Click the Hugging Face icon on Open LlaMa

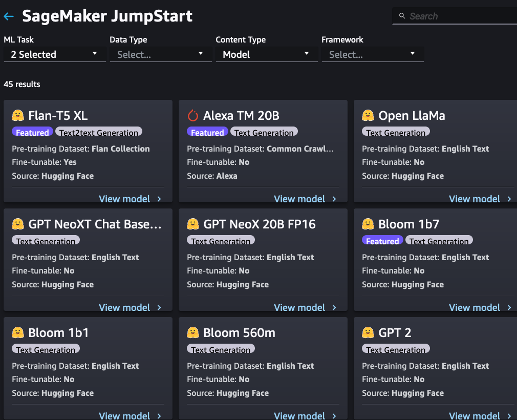(368, 115)
